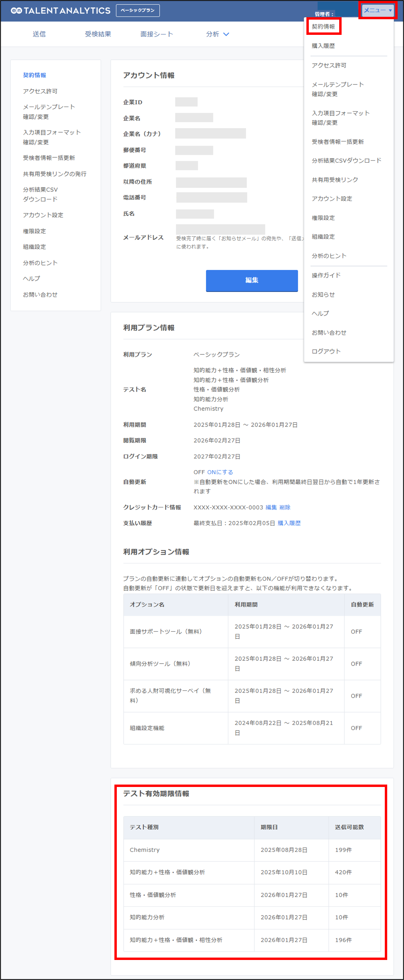Open 権限設定 from dropdown menu
404x980 pixels.
coord(323,218)
